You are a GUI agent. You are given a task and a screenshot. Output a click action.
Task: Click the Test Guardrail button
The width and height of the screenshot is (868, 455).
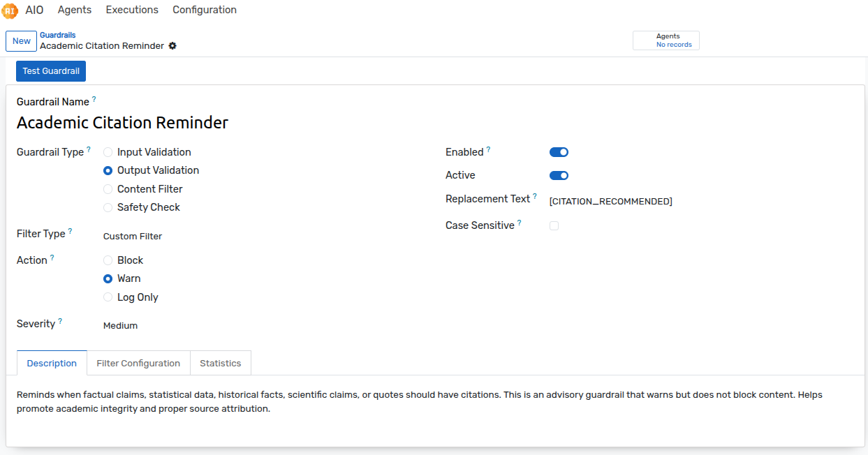[x=51, y=71]
